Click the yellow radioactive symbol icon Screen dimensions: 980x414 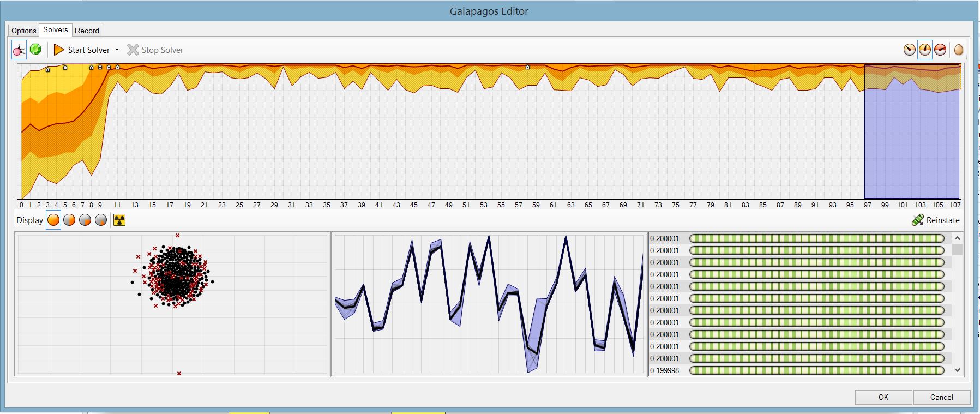pyautogui.click(x=119, y=220)
